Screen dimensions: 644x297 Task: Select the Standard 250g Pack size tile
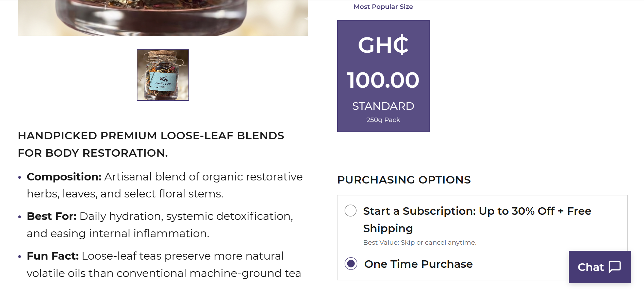[x=383, y=76]
